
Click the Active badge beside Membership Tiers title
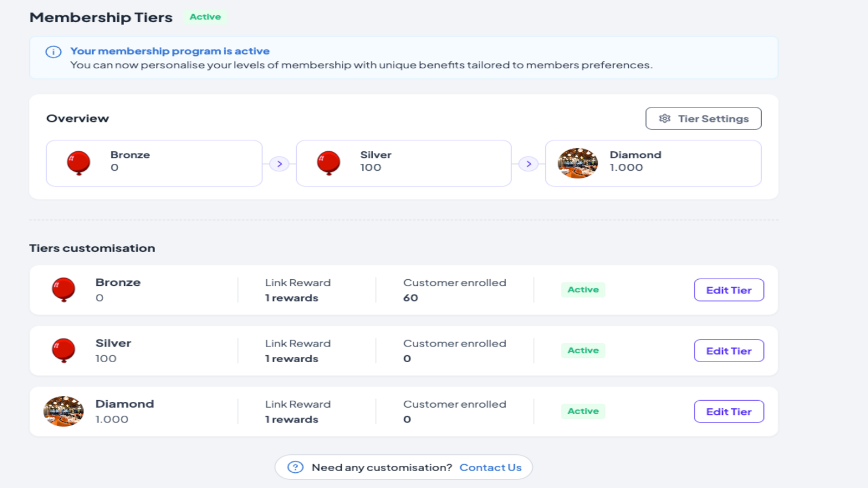[205, 17]
